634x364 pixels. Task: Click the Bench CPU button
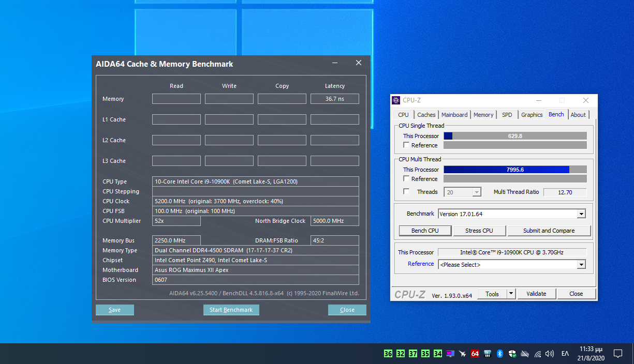[425, 231]
